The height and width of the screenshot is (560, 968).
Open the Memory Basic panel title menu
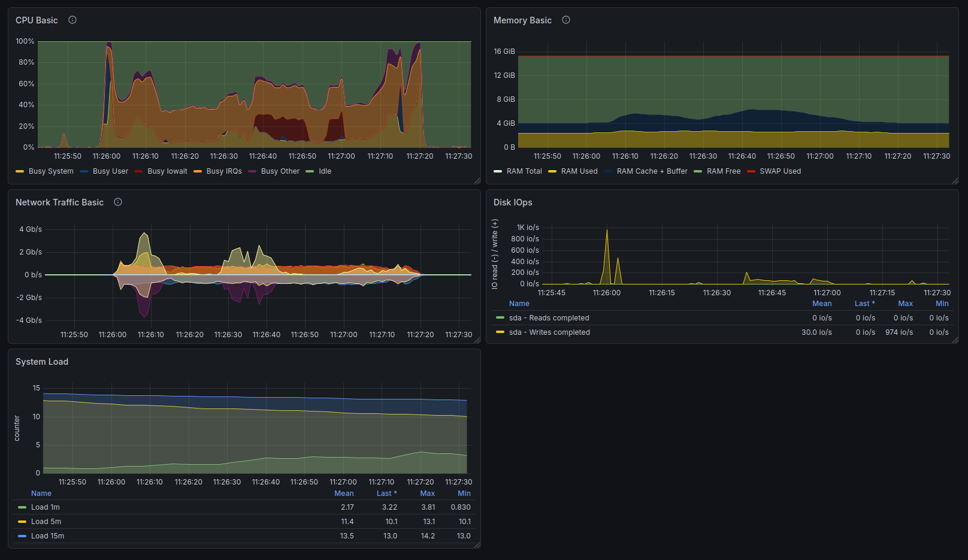pos(522,20)
